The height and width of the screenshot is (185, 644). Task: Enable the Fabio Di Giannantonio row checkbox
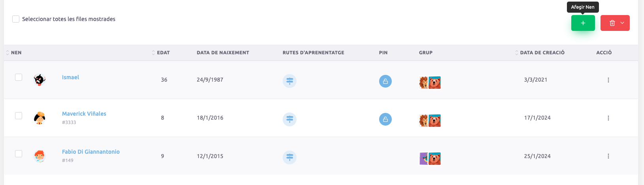[19, 154]
